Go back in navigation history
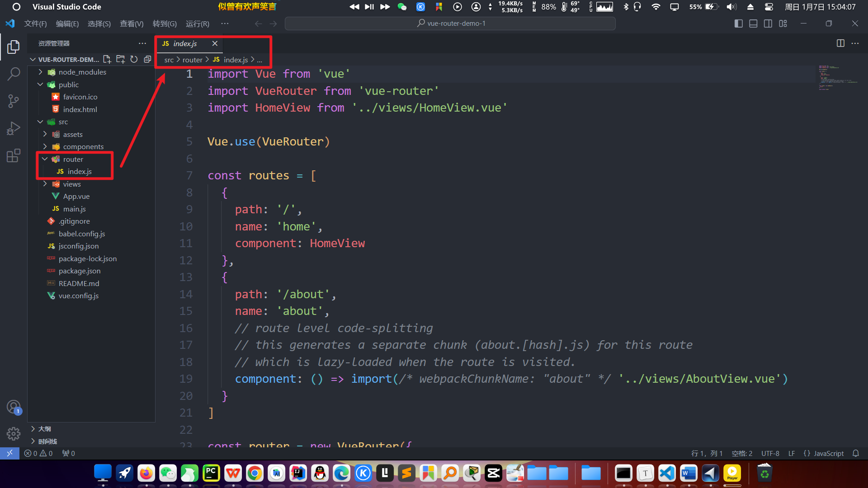The width and height of the screenshot is (868, 488). pos(258,23)
